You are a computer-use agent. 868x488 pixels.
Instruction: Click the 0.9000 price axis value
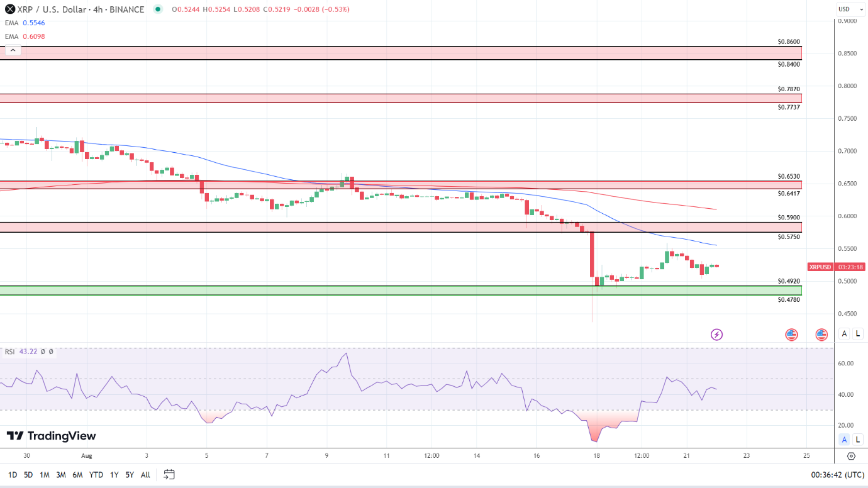[x=847, y=21]
